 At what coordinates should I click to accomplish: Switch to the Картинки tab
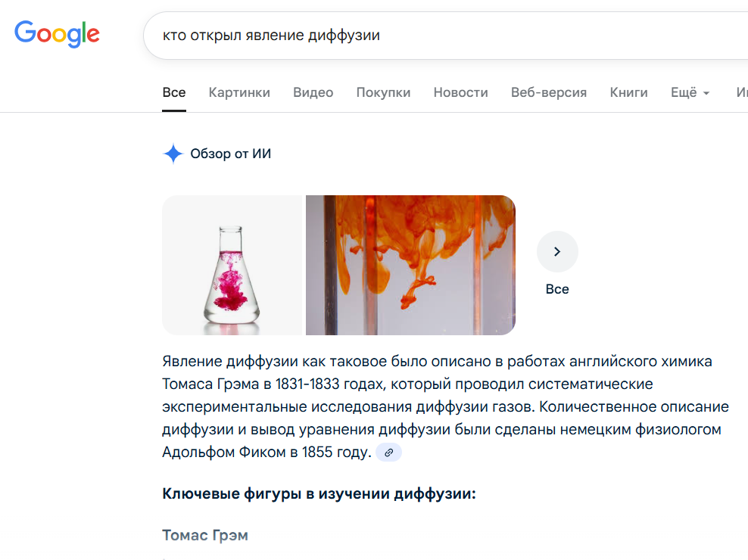click(x=239, y=92)
